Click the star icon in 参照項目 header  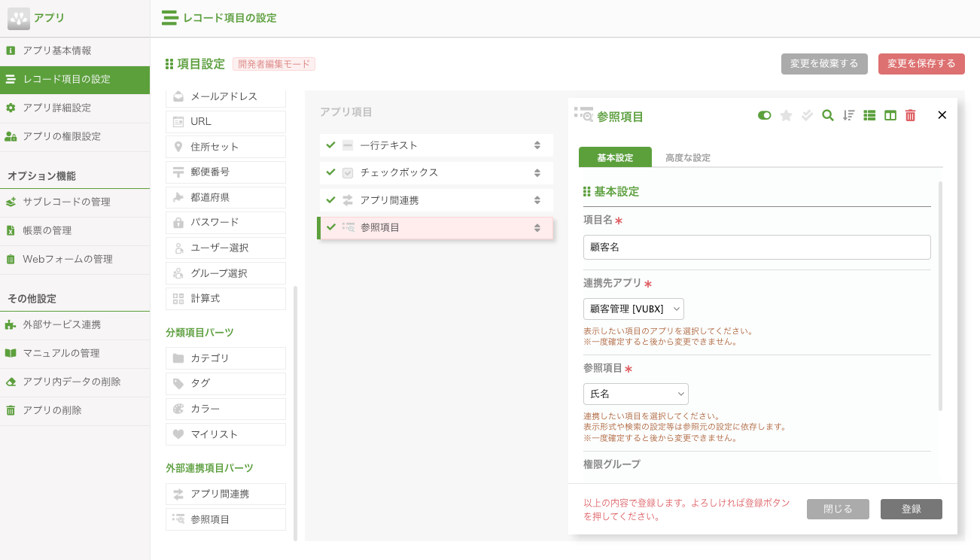[x=786, y=115]
